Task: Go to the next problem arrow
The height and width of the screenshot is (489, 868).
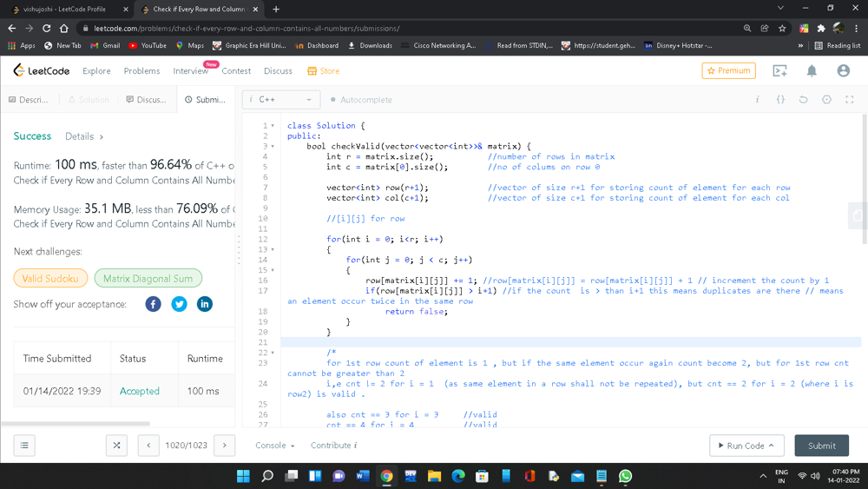Action: click(x=224, y=446)
